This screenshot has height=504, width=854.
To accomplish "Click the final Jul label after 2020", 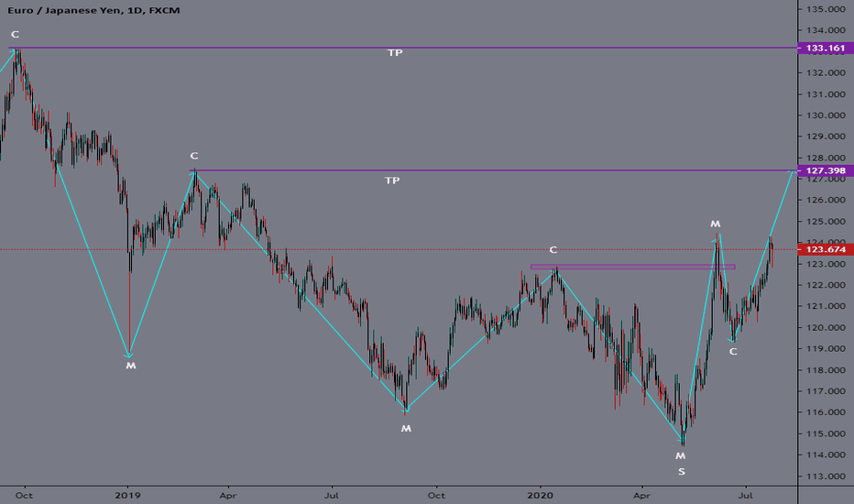I will tap(746, 496).
